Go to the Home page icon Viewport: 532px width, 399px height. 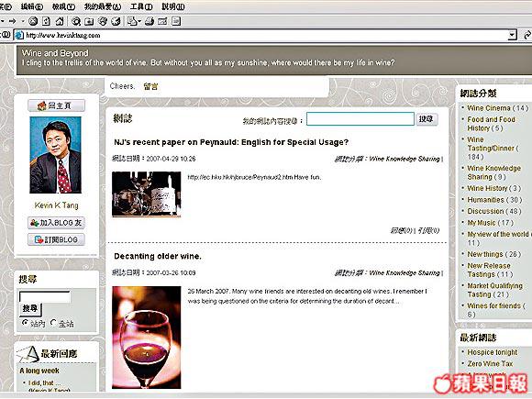click(60, 21)
